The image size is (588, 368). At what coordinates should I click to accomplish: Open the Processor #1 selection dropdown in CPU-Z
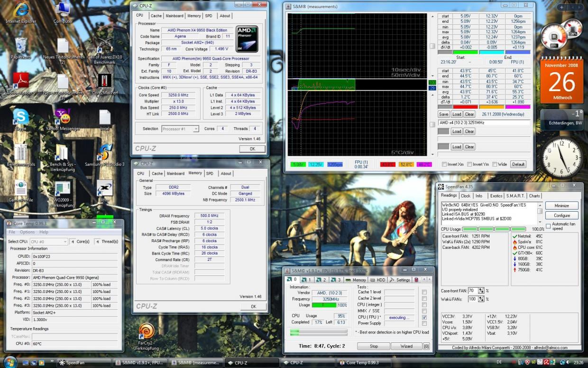180,129
